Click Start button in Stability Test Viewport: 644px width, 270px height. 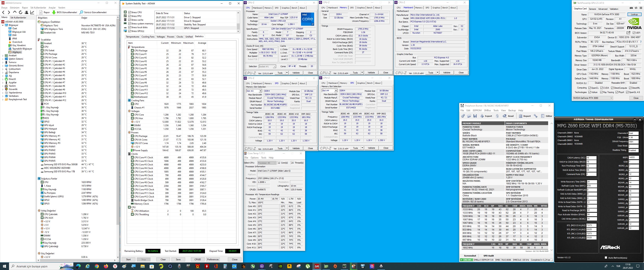pyautogui.click(x=128, y=259)
